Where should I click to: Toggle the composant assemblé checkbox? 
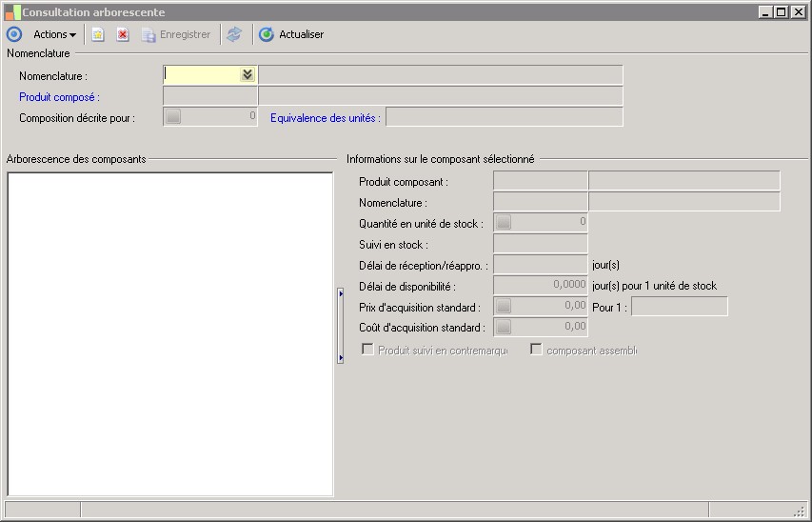tap(536, 350)
